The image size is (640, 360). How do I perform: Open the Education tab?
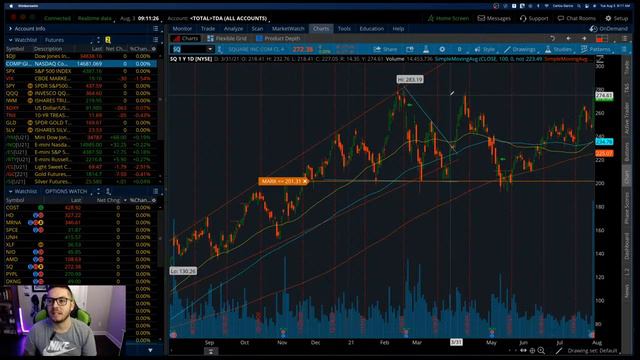371,29
